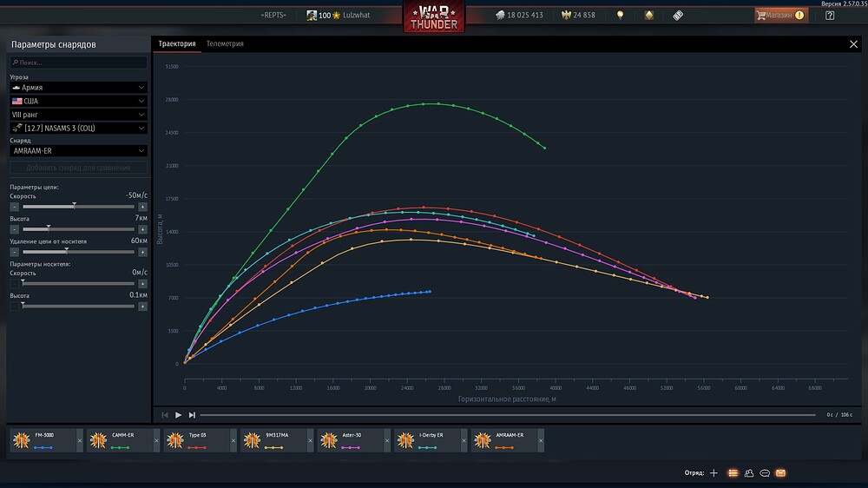Screen dimensions: 868x488
Task: Click the mail envelope icon
Action: tap(780, 472)
